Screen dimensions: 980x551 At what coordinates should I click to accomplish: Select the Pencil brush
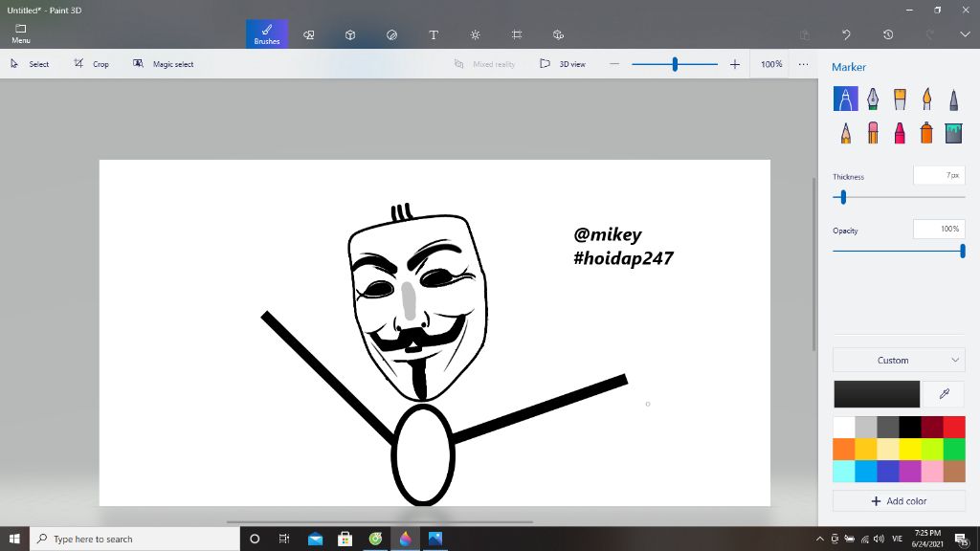846,132
